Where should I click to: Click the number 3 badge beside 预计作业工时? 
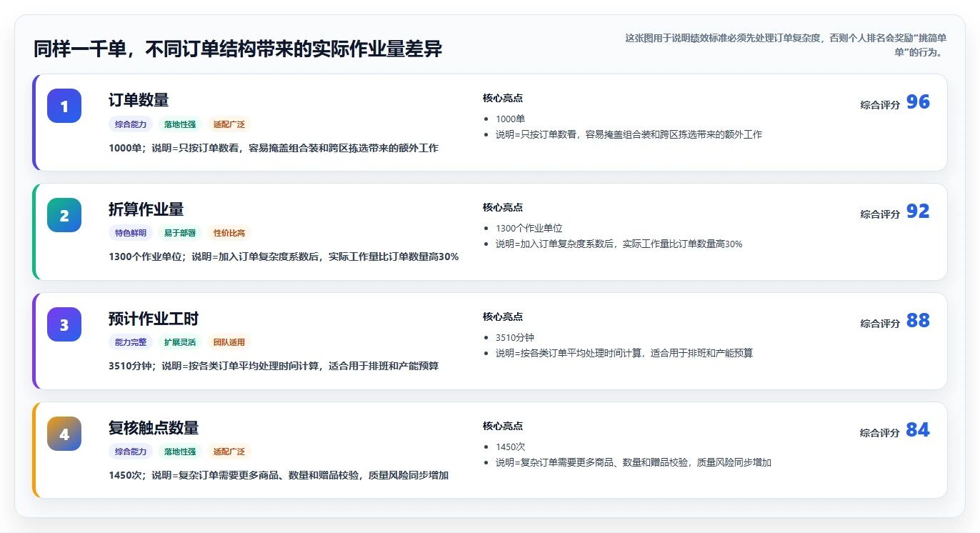click(64, 324)
